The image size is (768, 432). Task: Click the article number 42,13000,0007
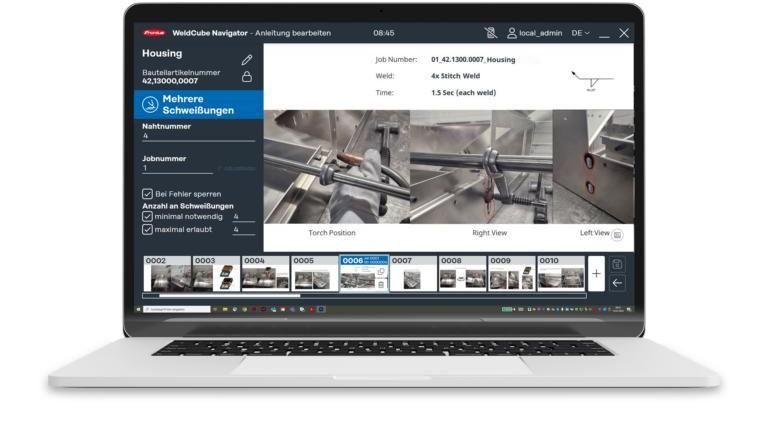pyautogui.click(x=170, y=81)
